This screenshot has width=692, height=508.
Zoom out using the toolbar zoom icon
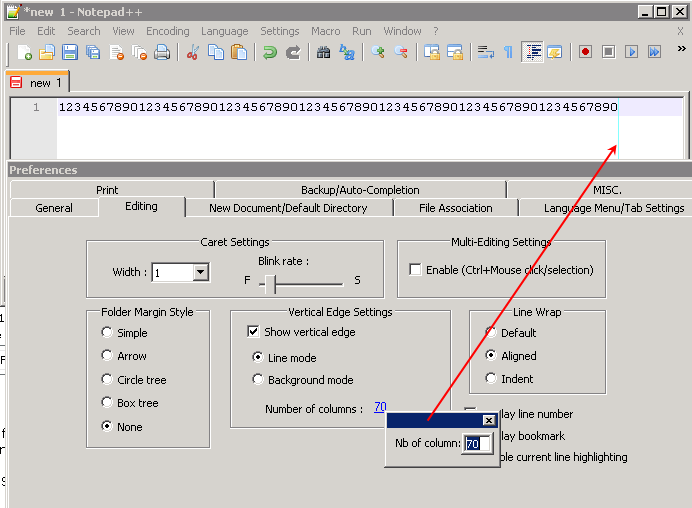(401, 52)
